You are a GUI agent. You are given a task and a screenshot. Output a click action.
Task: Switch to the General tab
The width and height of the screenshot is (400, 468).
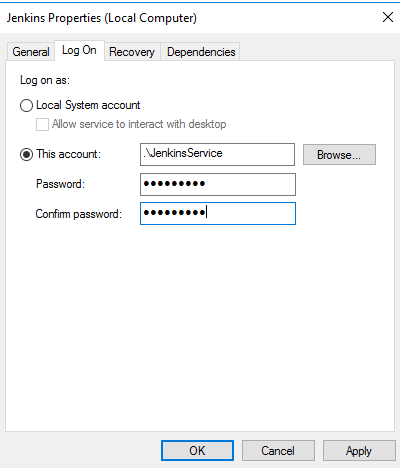(31, 52)
